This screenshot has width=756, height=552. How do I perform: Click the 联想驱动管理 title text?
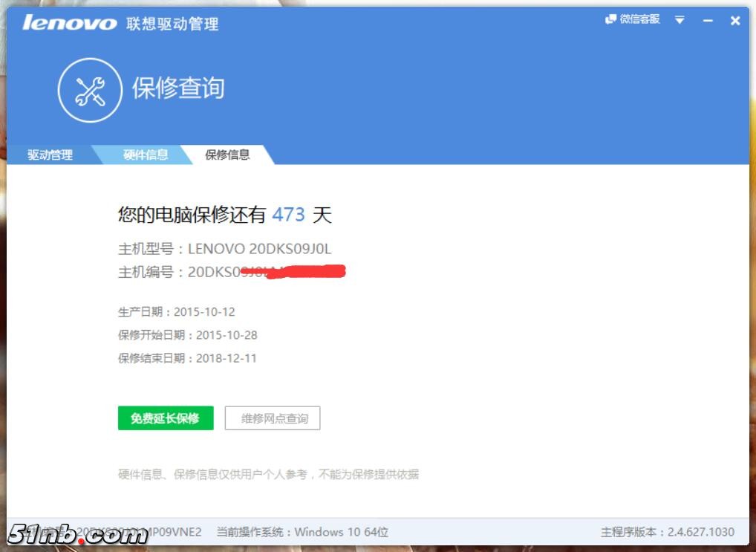(x=172, y=24)
